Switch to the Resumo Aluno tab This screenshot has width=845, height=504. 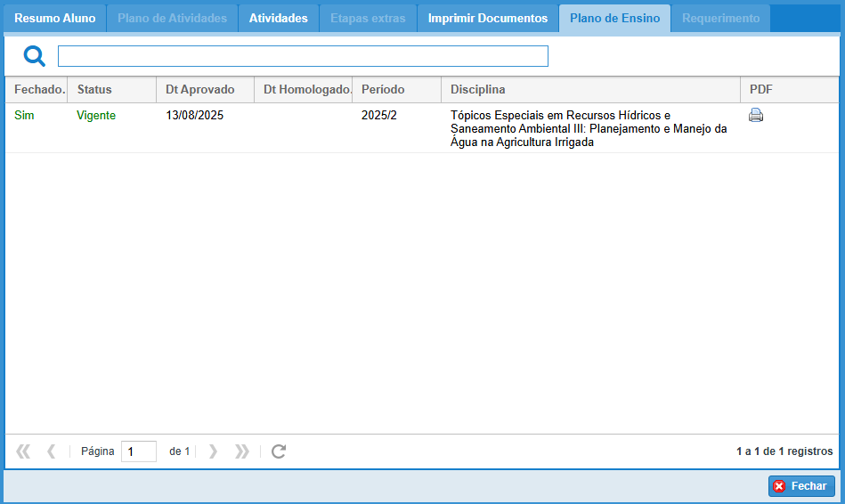pyautogui.click(x=55, y=19)
